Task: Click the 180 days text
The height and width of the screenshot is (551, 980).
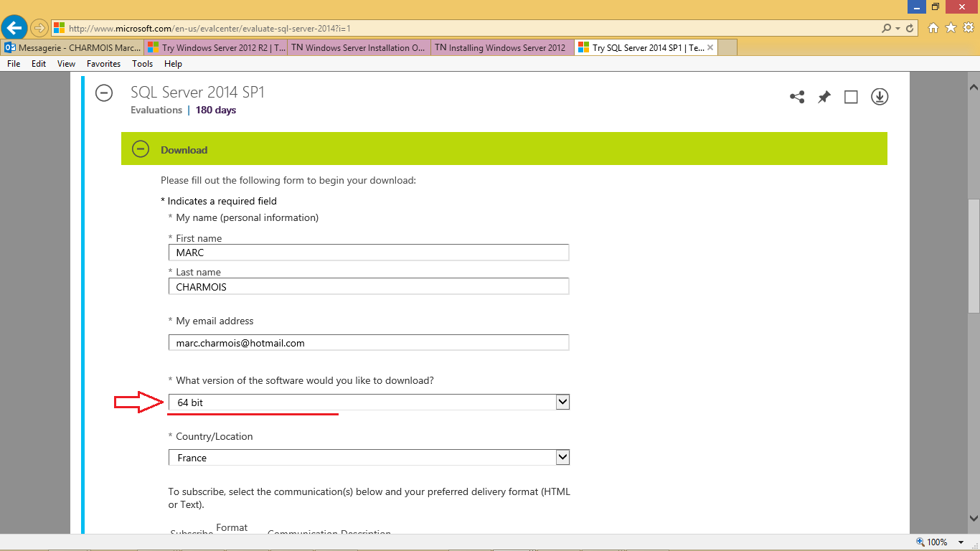Action: (216, 110)
